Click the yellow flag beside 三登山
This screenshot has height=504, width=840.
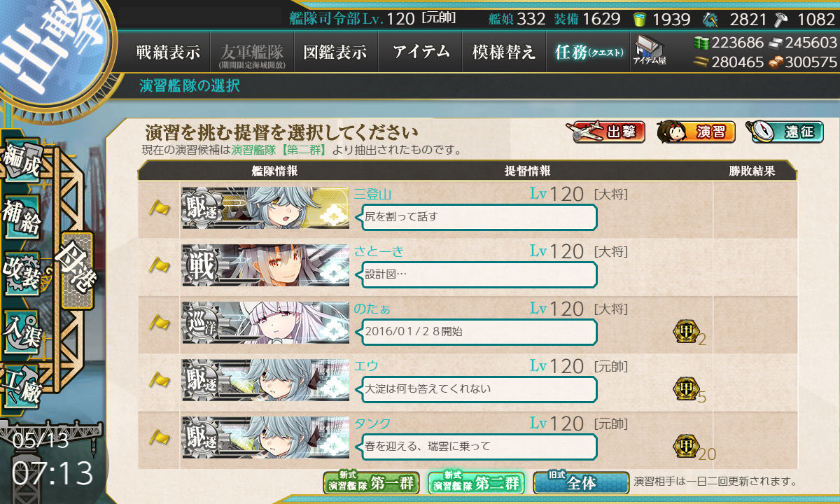click(x=160, y=209)
